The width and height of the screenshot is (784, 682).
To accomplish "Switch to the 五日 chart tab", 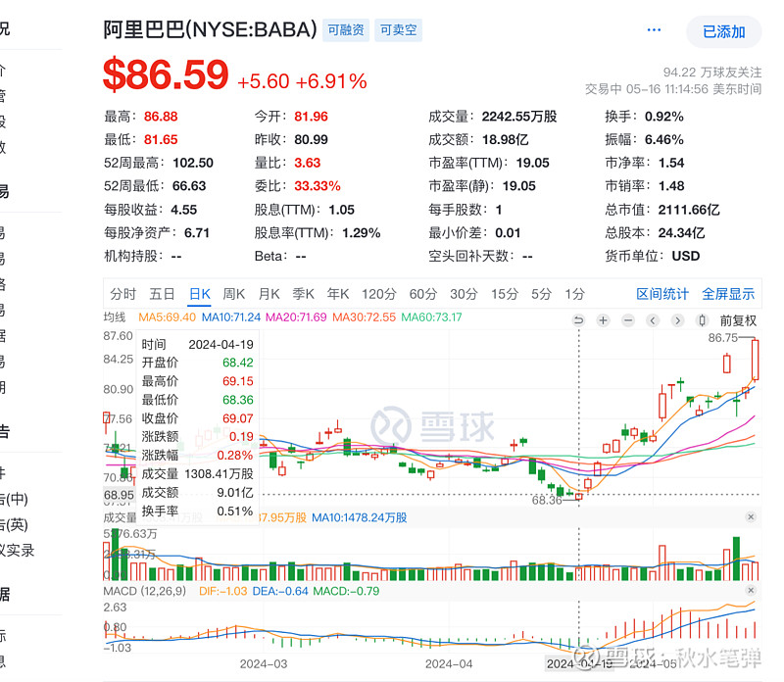I will (162, 294).
